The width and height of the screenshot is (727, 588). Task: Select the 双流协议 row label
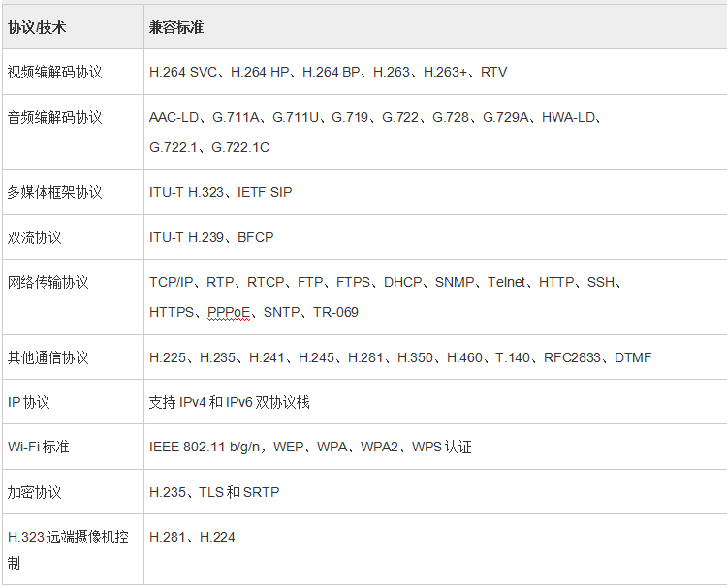34,237
